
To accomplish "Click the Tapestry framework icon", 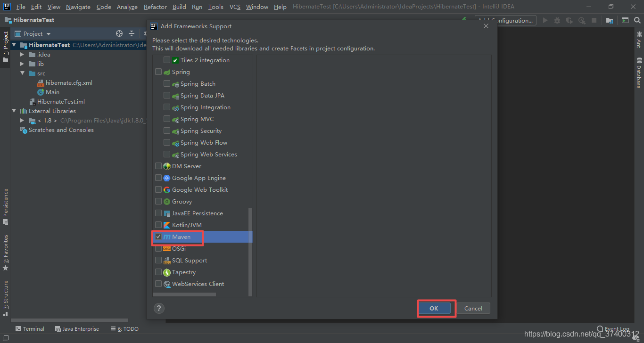I will click(x=167, y=272).
